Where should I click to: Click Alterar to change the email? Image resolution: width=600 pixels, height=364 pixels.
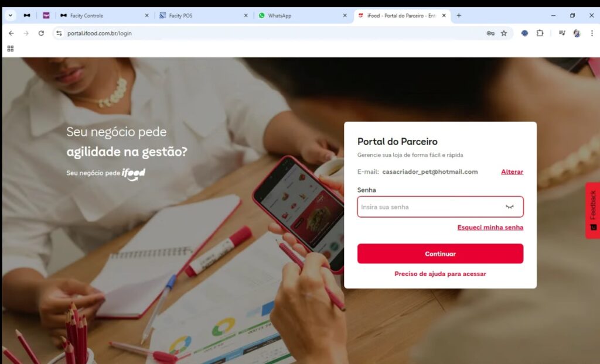coord(512,172)
